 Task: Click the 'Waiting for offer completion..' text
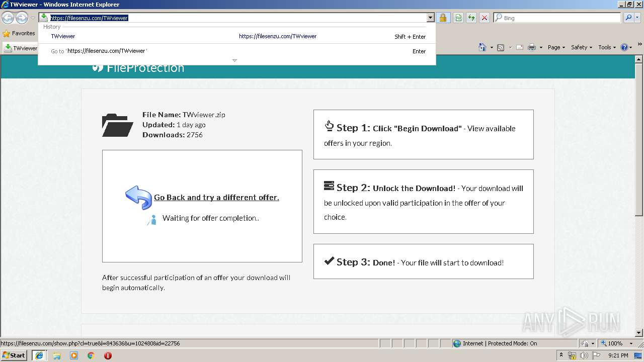coord(211,218)
